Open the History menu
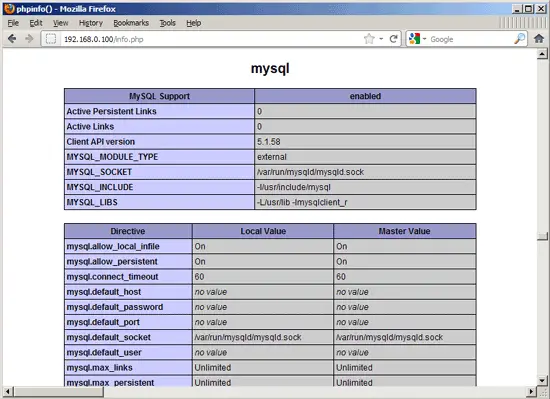Viewport: 550px width, 399px height. [x=90, y=23]
